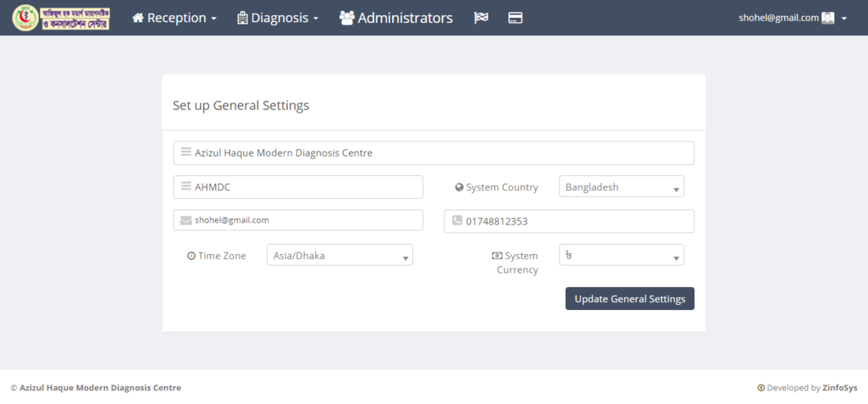The width and height of the screenshot is (868, 404).
Task: Expand the shohel@gmail.com account menu
Action: click(793, 18)
